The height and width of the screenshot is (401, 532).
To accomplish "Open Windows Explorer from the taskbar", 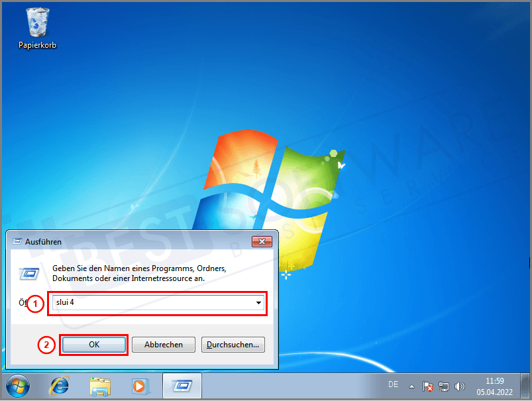I will coord(100,386).
